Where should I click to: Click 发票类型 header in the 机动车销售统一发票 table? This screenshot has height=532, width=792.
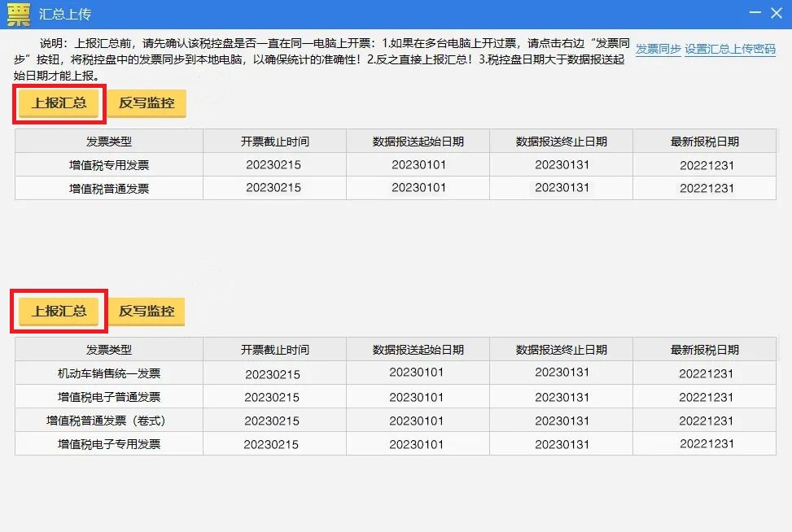pos(109,350)
